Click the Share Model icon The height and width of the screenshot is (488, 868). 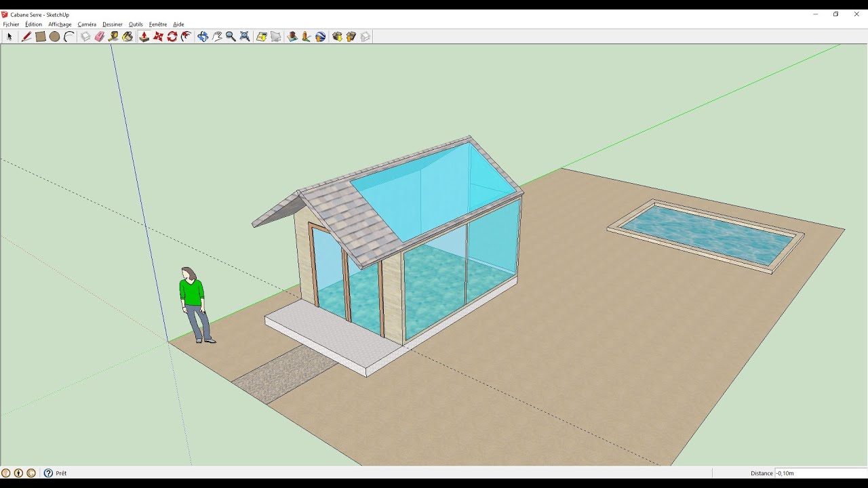[351, 37]
